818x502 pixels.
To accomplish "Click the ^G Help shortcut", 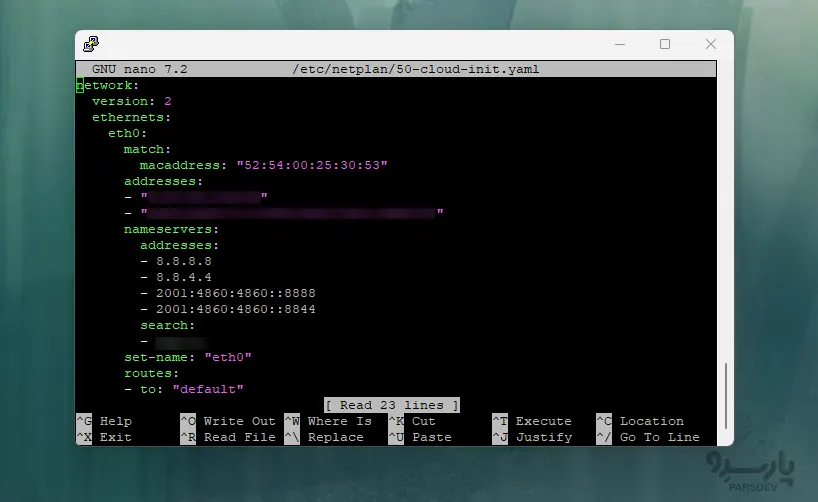I will [x=104, y=421].
